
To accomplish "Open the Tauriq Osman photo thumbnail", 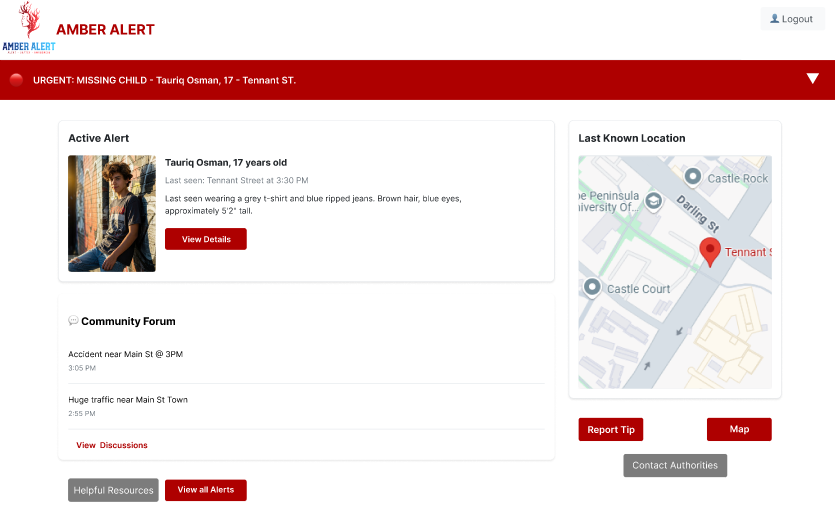I will coord(112,213).
